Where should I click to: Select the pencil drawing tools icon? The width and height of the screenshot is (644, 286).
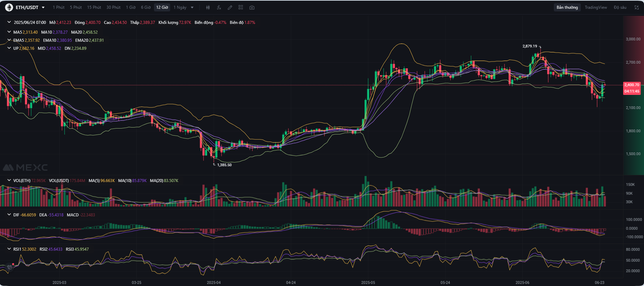click(x=230, y=7)
